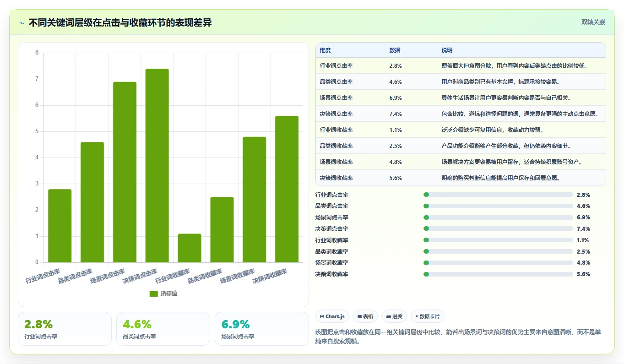The width and height of the screenshot is (624, 364).
Task: Click the 数据卡片 tag icon
Action: [417, 316]
